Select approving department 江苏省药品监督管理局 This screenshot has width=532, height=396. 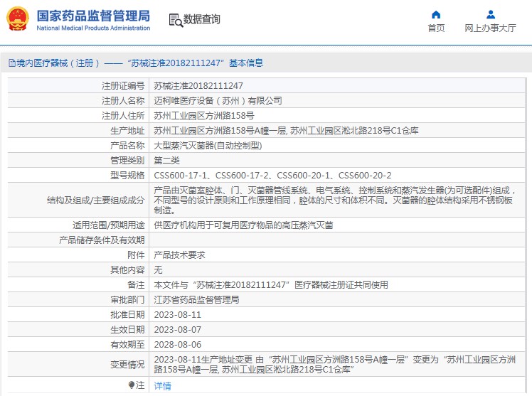[196, 300]
